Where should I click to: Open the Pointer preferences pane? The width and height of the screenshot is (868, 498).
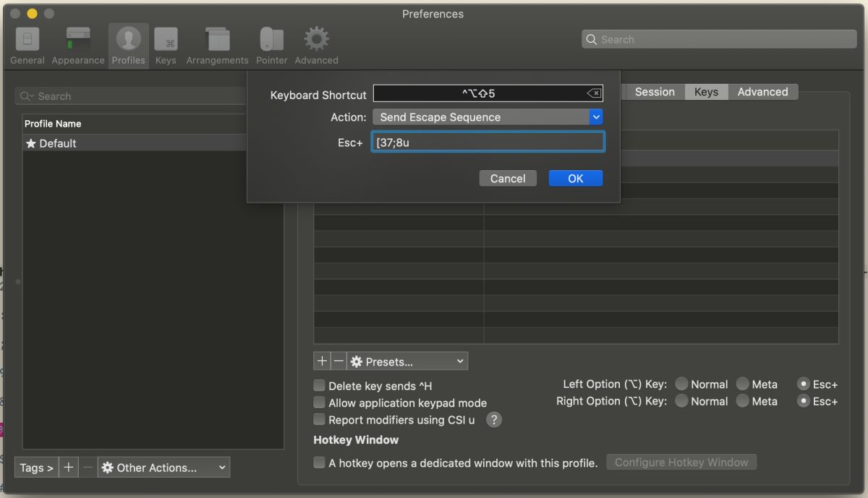click(x=272, y=46)
